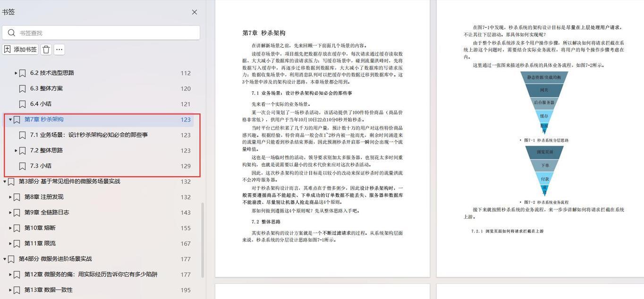Click bookmark icon of 6.4 小结
644x299 pixels.
coord(22,104)
